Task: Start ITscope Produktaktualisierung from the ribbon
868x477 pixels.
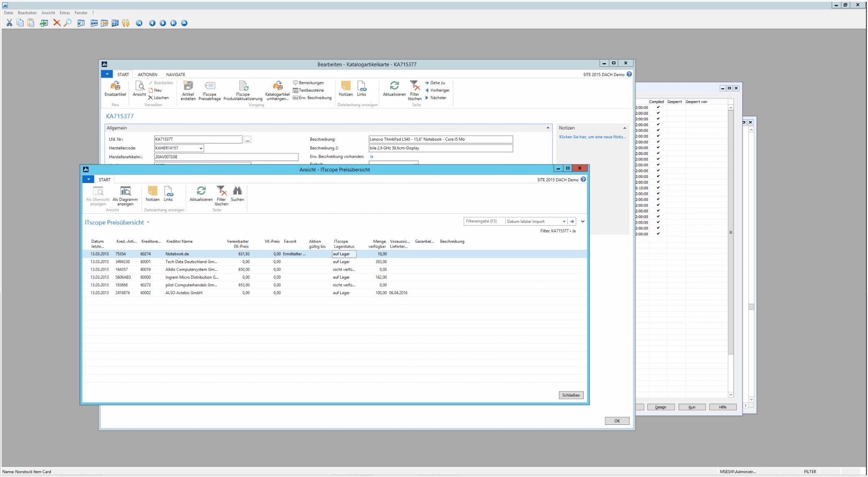Action: coord(243,91)
